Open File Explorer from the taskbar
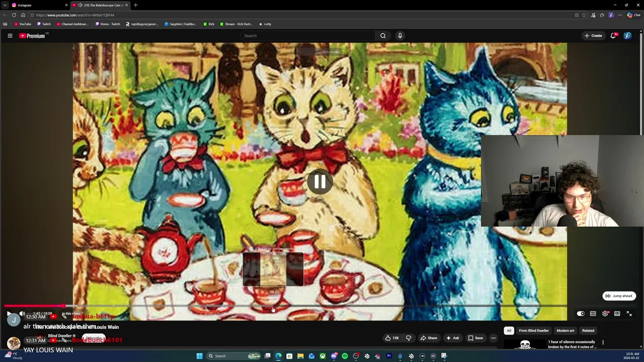The height and width of the screenshot is (362, 644). point(300,356)
